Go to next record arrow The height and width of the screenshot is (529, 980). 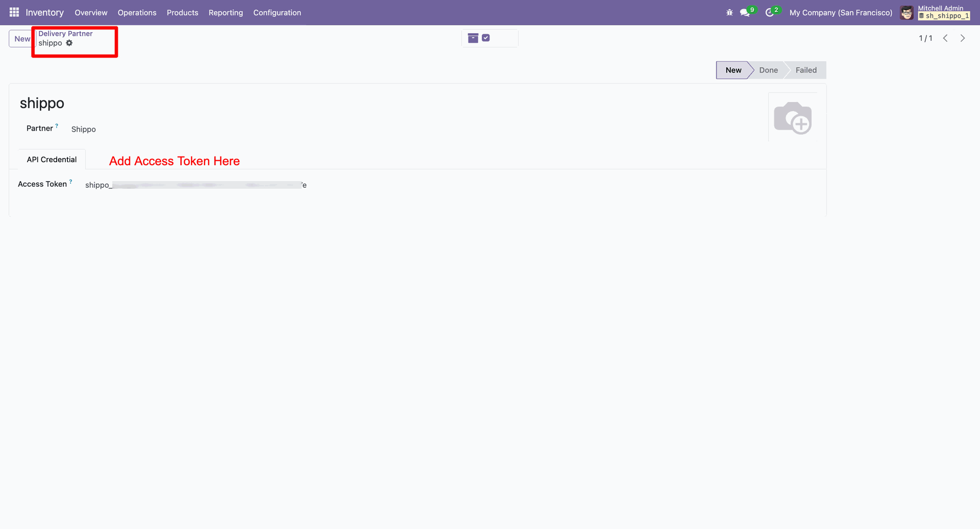(x=963, y=38)
